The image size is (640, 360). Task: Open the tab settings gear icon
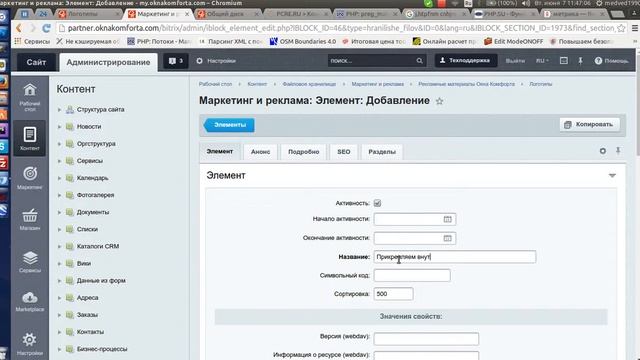tap(602, 151)
